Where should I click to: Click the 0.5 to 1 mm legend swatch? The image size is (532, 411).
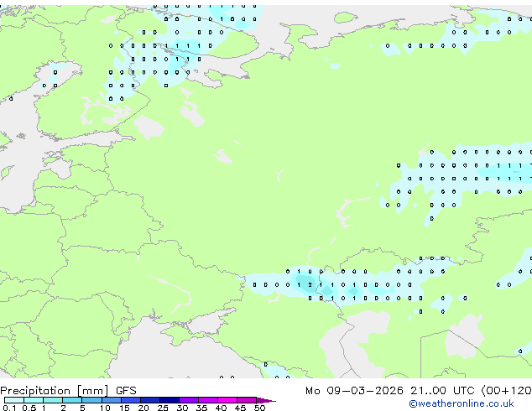tap(34, 400)
